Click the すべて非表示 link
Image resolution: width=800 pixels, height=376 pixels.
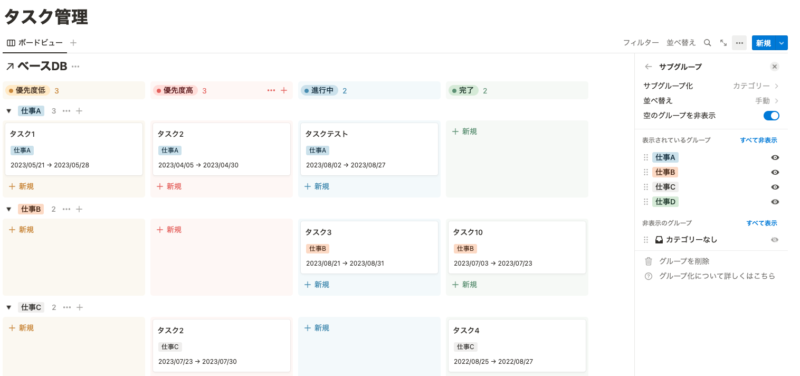click(759, 140)
